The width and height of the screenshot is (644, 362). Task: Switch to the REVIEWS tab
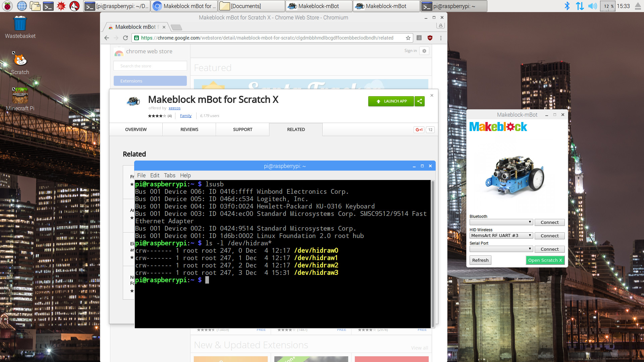189,129
